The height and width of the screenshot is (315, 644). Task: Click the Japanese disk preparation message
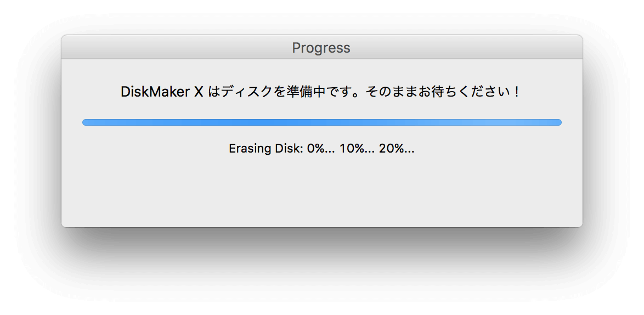tap(321, 92)
